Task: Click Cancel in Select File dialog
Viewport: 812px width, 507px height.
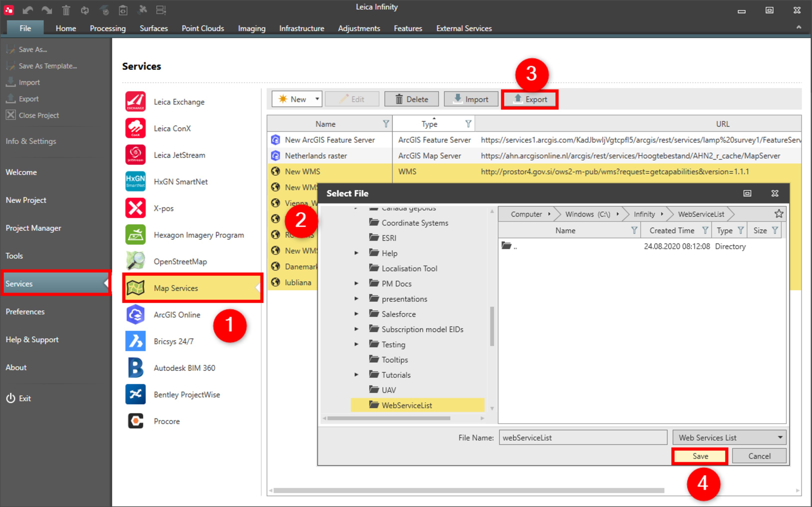Action: pos(759,456)
